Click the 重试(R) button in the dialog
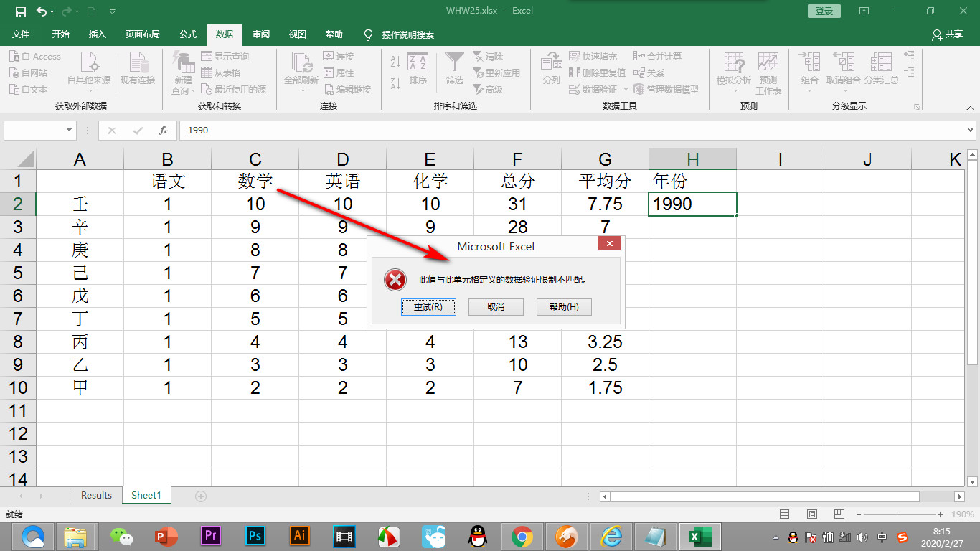Viewport: 980px width, 551px height. [428, 307]
